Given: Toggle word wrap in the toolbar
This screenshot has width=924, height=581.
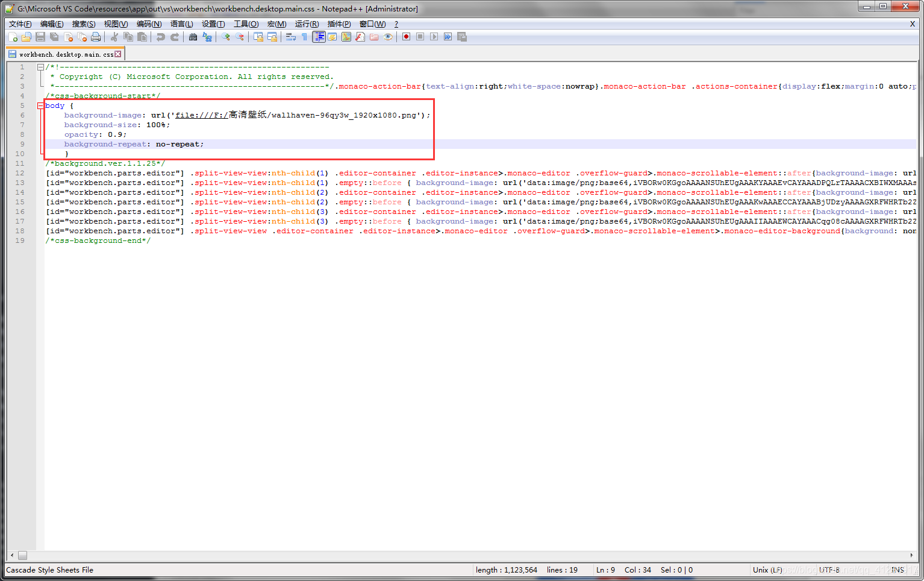Looking at the screenshot, I should tap(290, 37).
